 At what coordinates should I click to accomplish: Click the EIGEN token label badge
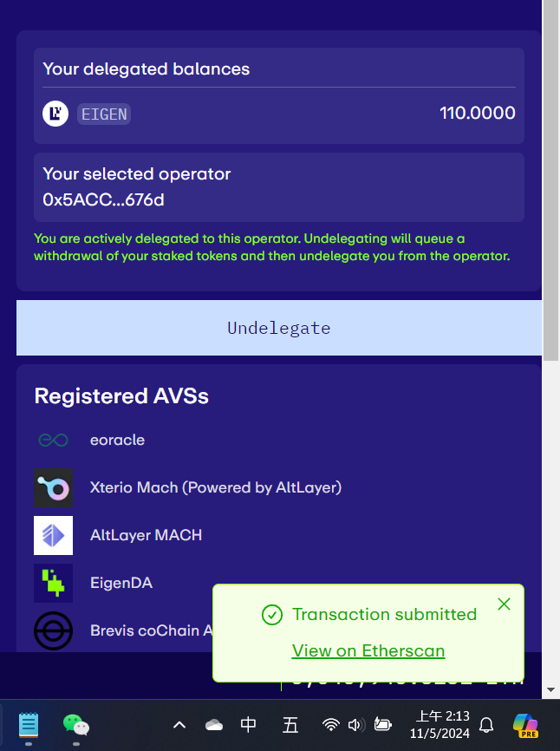coord(104,114)
